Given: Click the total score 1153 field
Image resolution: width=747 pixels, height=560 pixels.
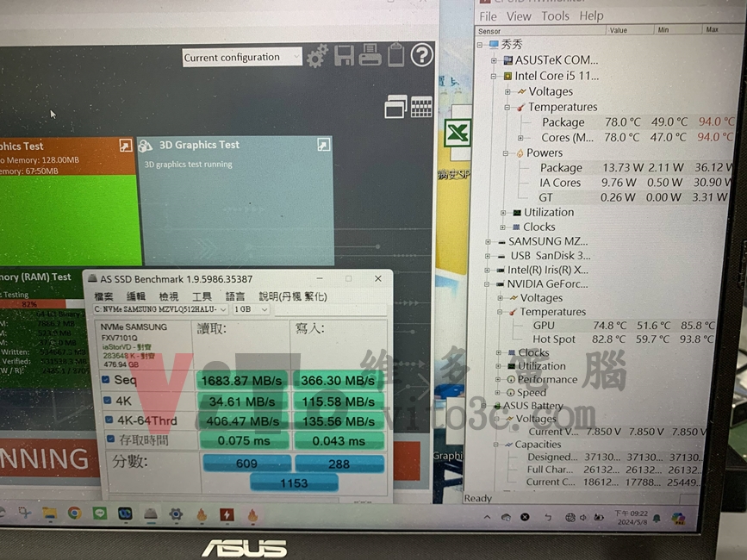Looking at the screenshot, I should (294, 482).
